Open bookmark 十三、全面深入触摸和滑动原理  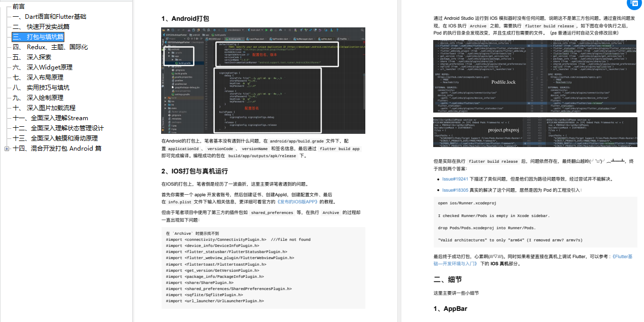[x=55, y=138]
